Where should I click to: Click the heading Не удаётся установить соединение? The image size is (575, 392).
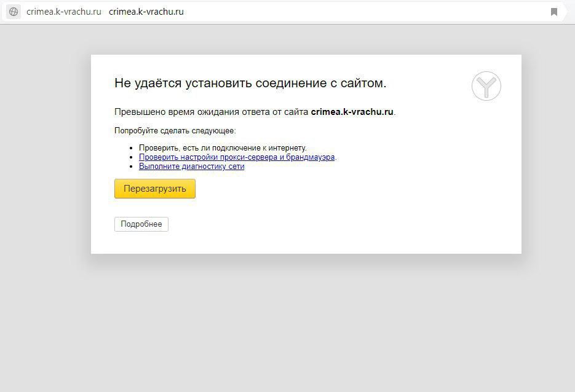click(x=250, y=84)
